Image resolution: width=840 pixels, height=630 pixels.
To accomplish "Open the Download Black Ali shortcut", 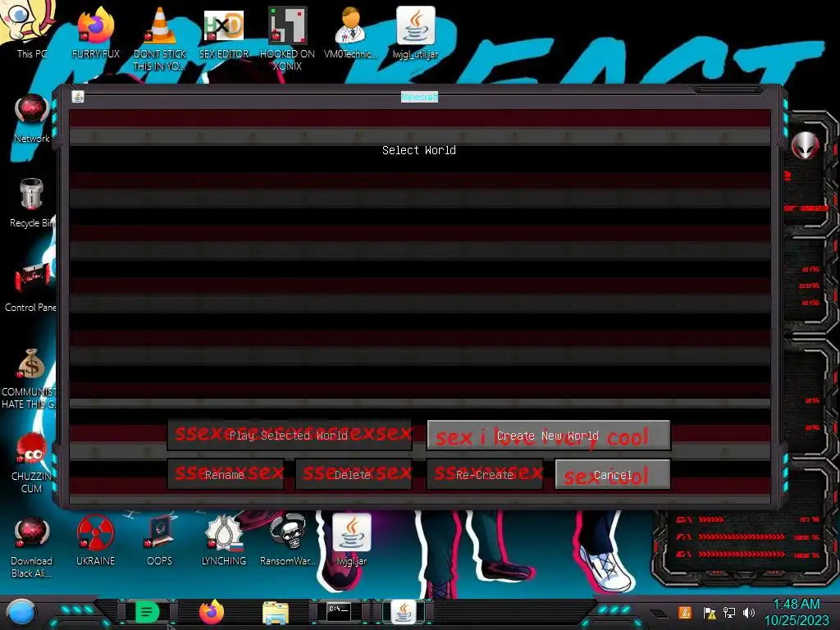I will tap(31, 547).
